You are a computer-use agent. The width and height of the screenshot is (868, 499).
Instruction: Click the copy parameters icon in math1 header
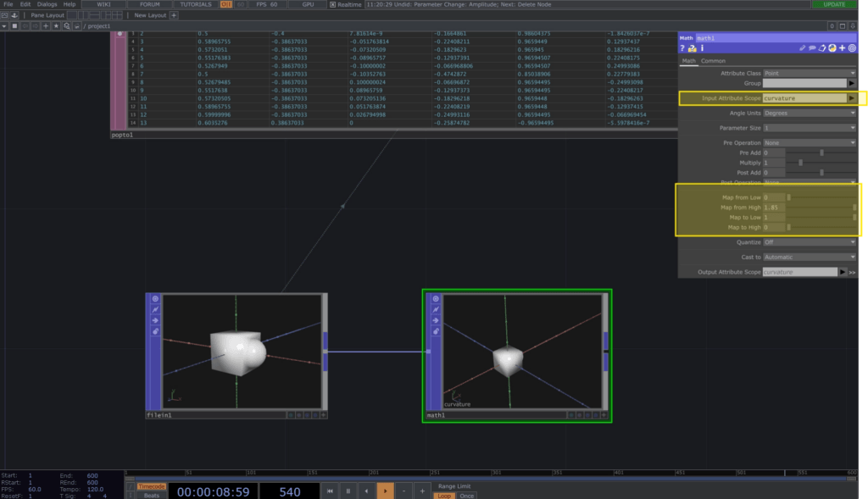pos(822,48)
